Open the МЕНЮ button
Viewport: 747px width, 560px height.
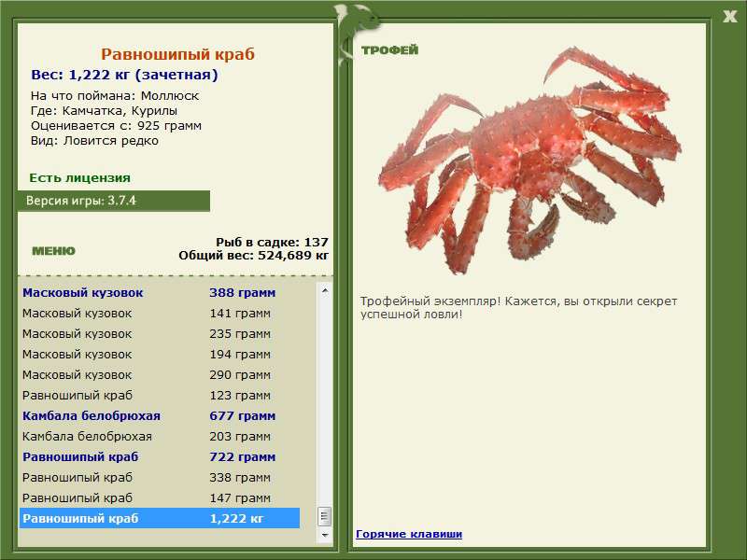click(53, 251)
